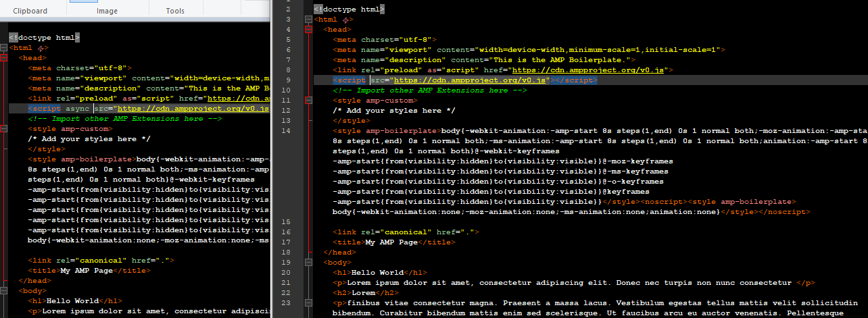The image size is (868, 318).
Task: Click "My AMP Page" title in left editor
Action: 87,271
